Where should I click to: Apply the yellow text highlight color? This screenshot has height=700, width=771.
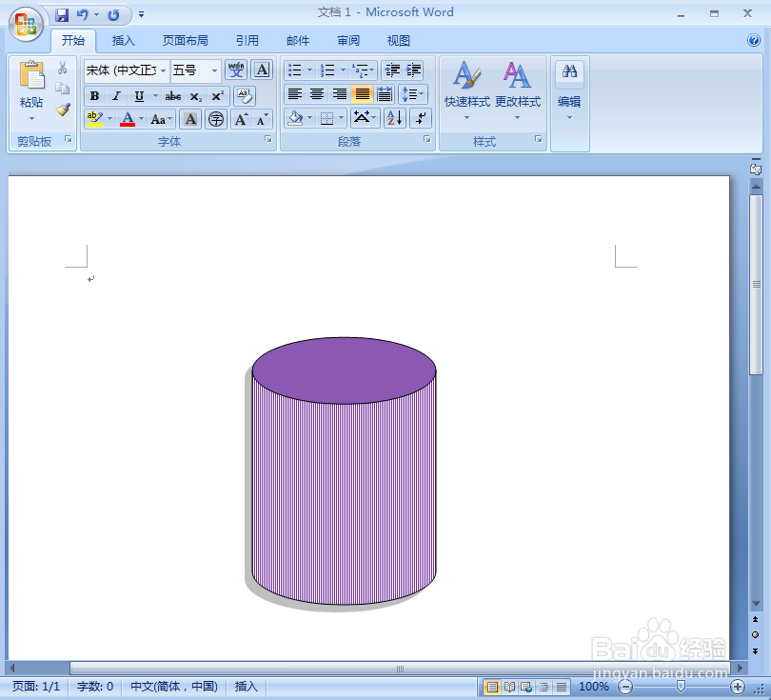point(94,119)
